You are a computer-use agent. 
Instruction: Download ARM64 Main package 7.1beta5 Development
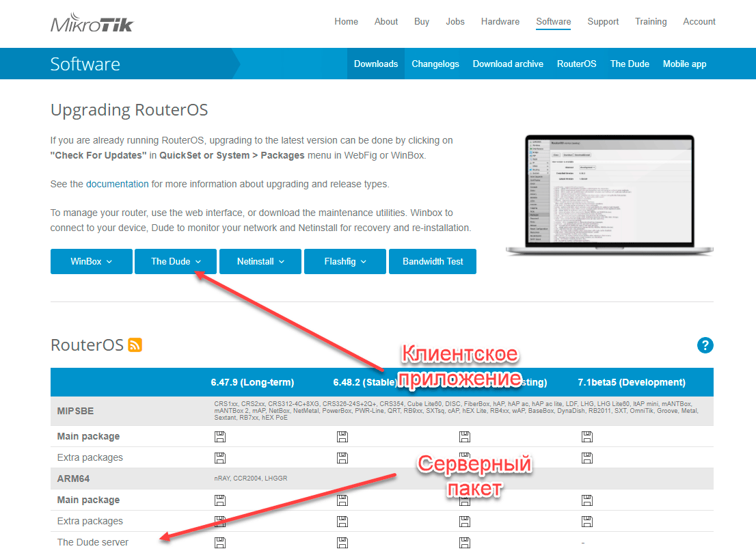587,500
